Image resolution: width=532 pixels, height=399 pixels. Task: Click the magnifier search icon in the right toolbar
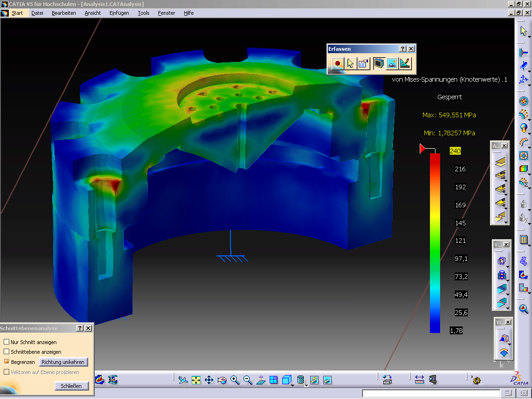coord(524,309)
